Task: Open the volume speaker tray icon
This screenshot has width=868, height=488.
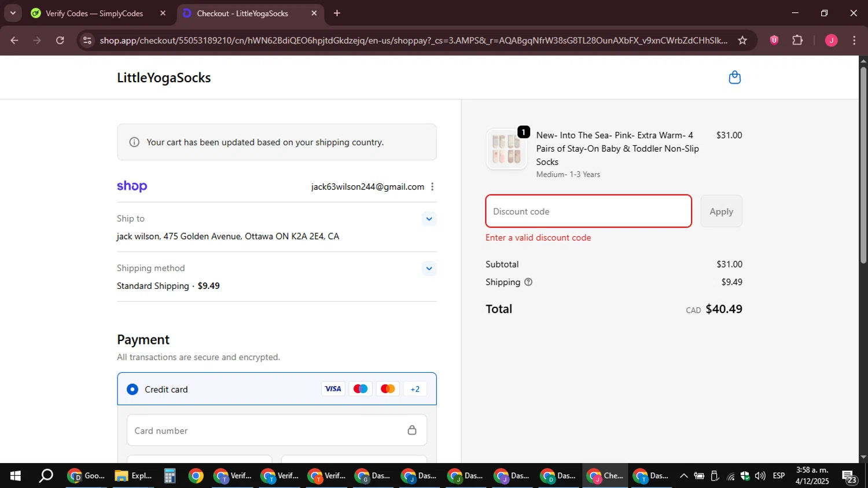Action: 760,476
